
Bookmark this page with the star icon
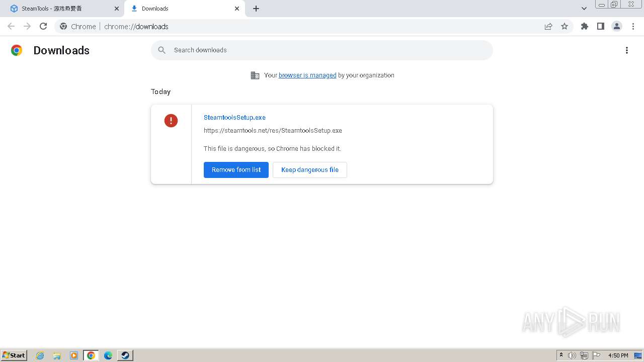pyautogui.click(x=565, y=27)
